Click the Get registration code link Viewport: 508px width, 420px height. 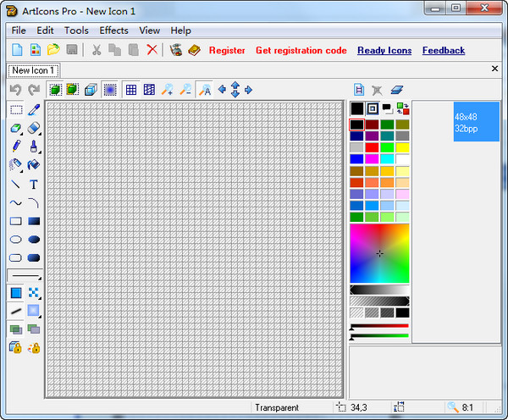point(301,51)
